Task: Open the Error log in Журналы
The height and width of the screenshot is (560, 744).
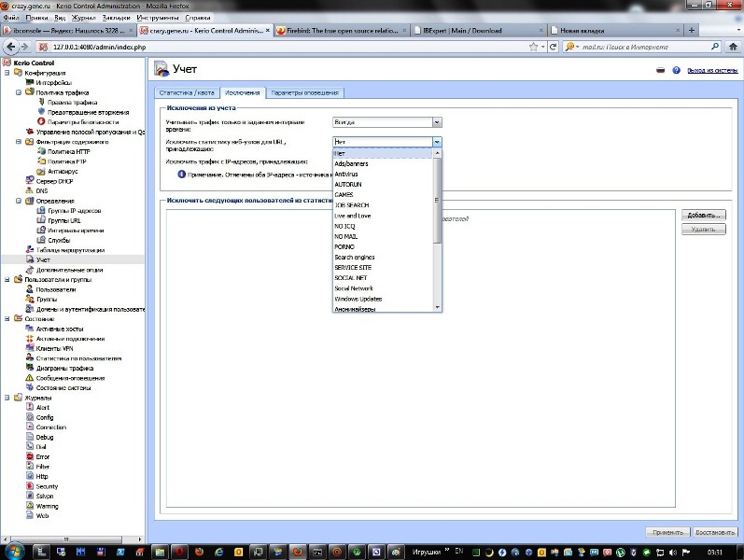Action: point(42,456)
